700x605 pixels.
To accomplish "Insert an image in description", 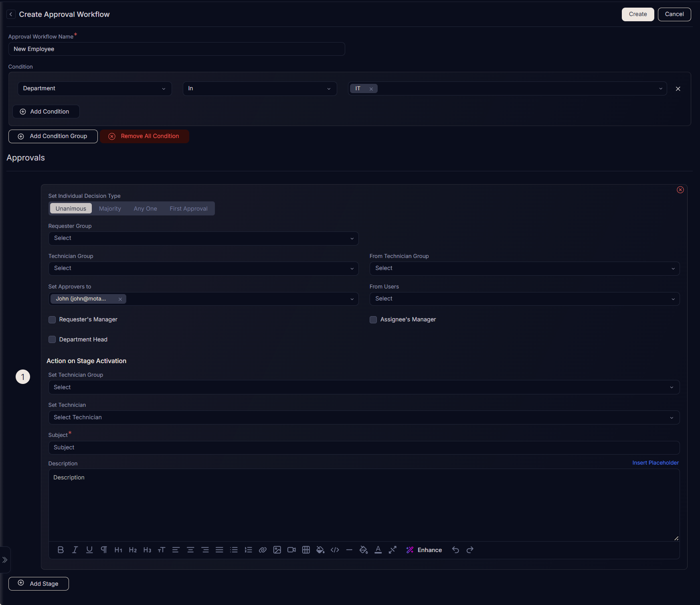I will (277, 550).
